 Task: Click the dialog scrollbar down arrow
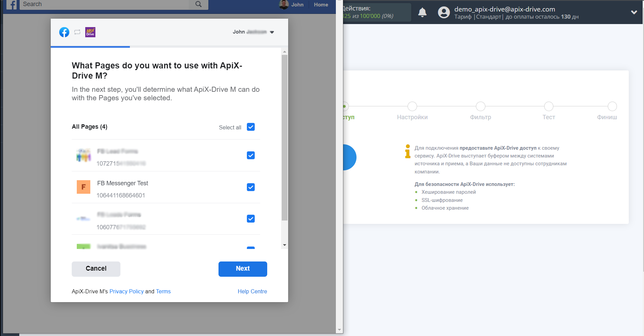pyautogui.click(x=284, y=245)
